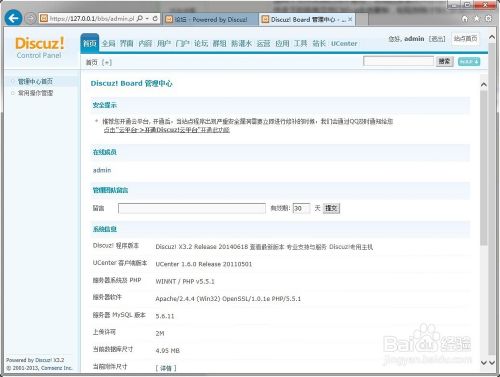The height and width of the screenshot is (377, 500).
Task: Click the browser forward arrow
Action: [x=31, y=19]
